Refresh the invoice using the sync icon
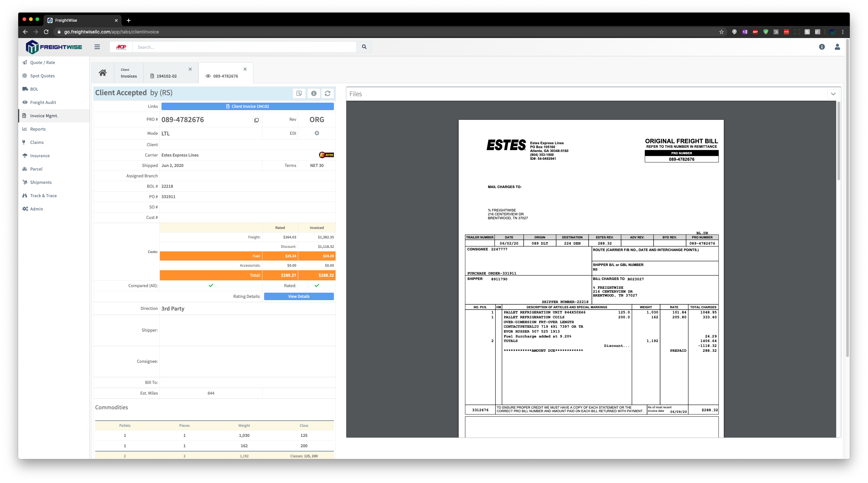 327,93
